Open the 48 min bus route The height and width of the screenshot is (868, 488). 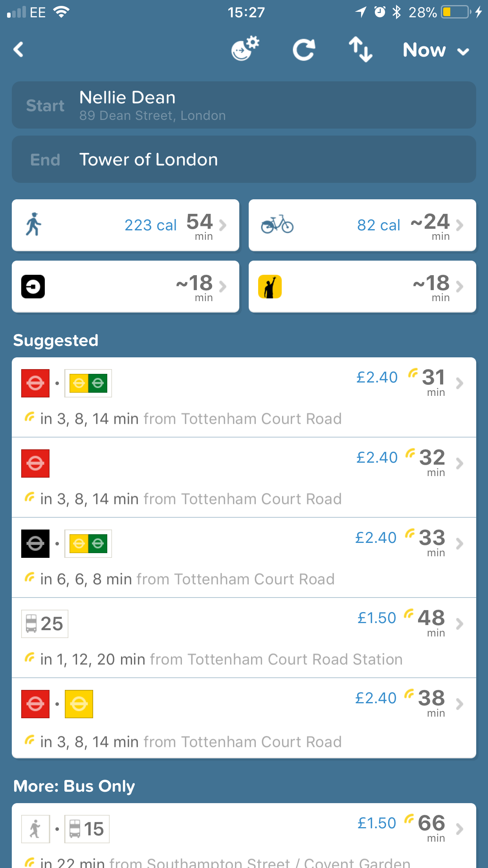244,638
